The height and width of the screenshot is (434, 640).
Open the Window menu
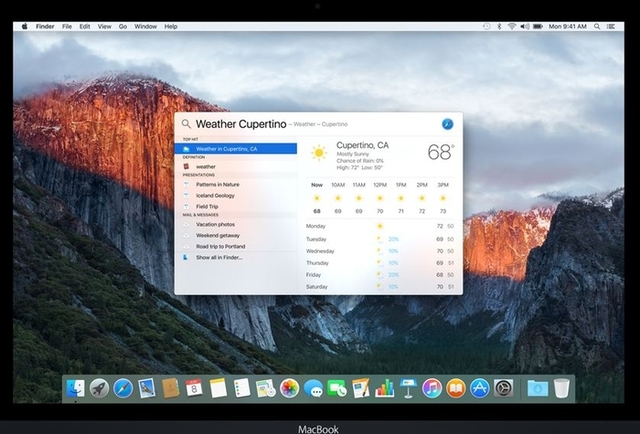click(146, 27)
